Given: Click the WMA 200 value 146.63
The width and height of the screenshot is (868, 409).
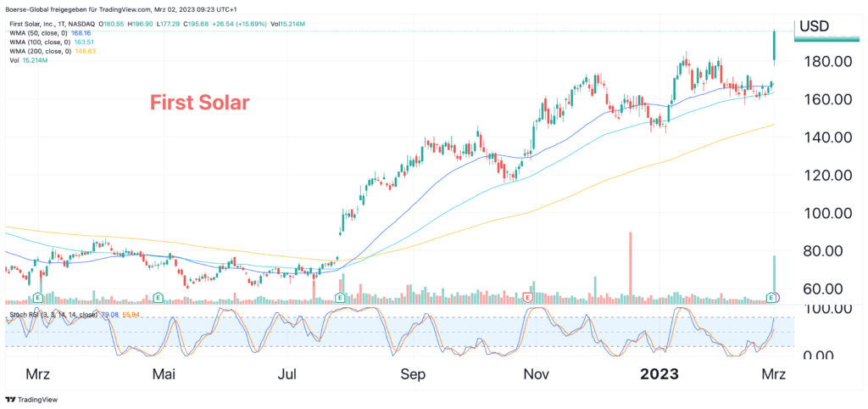Looking at the screenshot, I should point(84,51).
